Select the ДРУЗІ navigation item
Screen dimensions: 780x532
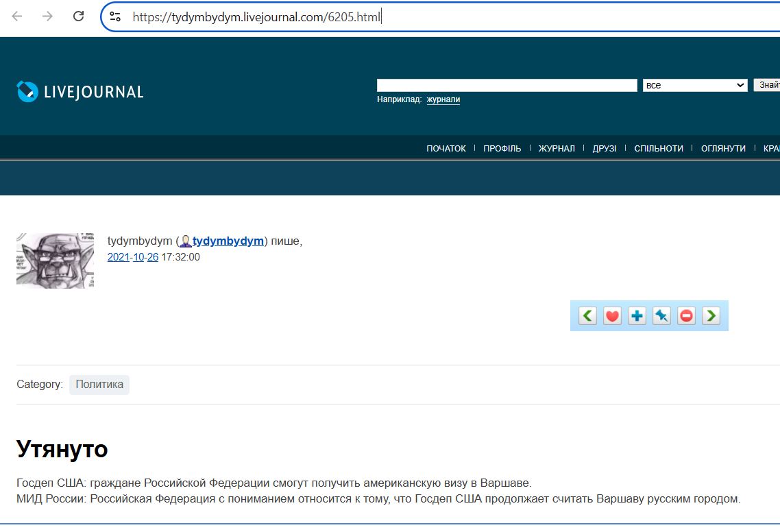coord(604,149)
